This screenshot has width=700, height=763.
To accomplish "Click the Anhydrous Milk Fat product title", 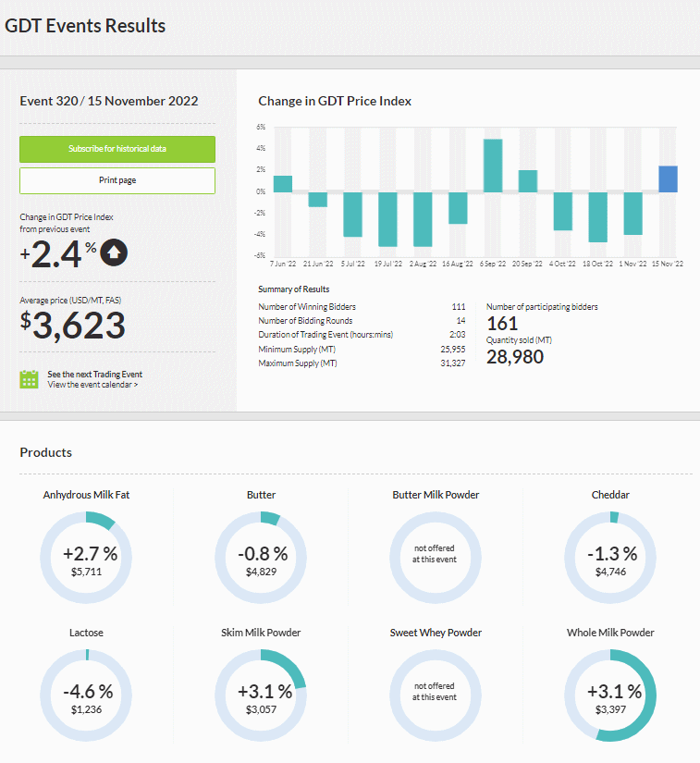I will click(86, 495).
